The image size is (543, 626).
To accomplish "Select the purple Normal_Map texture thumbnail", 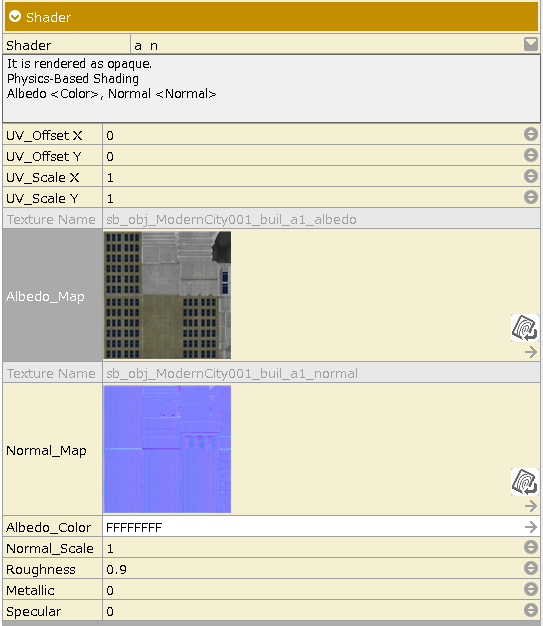I will click(x=167, y=449).
